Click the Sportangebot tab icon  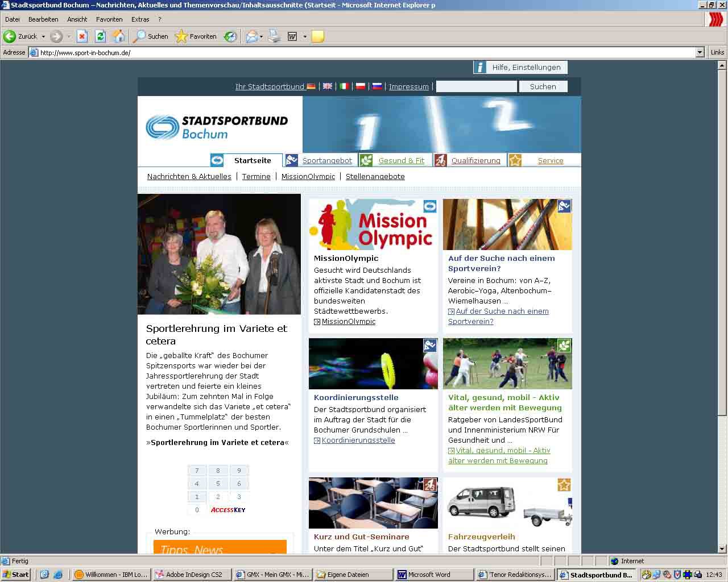click(292, 160)
